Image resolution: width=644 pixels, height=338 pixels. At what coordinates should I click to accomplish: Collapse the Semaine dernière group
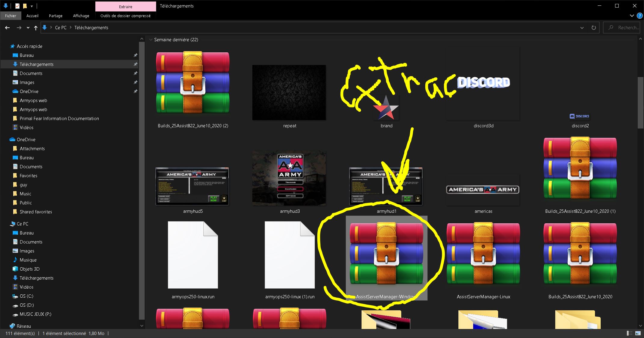151,39
